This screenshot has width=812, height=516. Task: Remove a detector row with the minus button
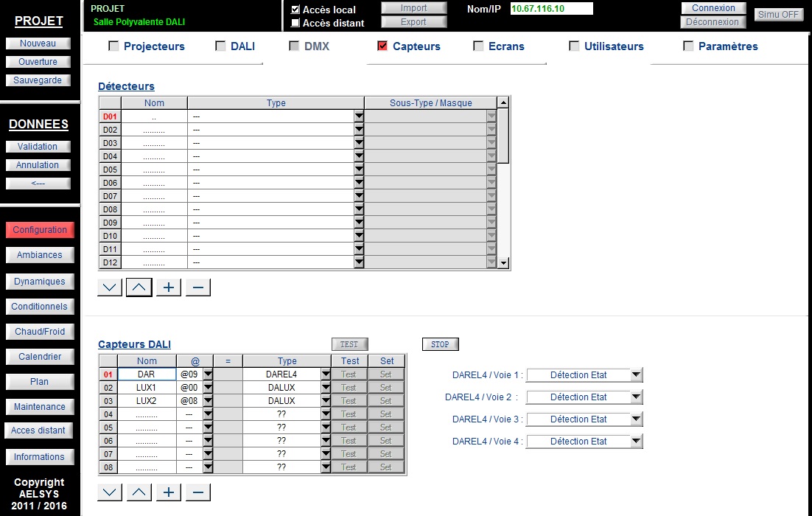point(198,287)
